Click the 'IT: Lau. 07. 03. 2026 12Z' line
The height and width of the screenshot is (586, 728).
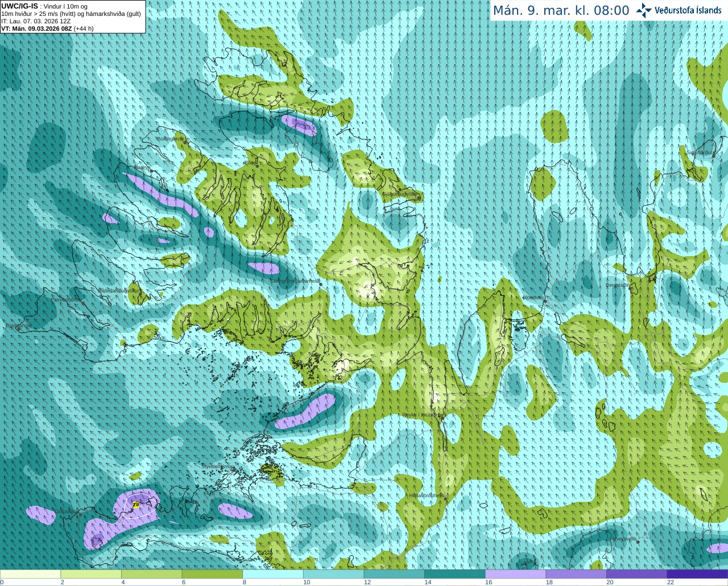[36, 21]
